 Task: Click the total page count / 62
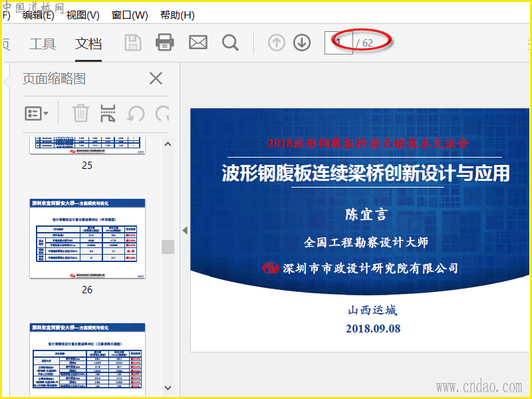pos(364,43)
